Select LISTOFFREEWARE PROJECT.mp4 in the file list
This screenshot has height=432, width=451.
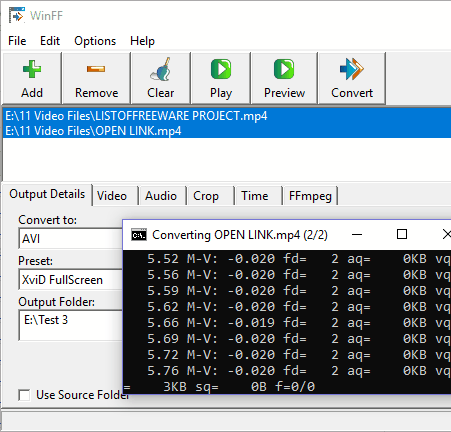point(227,116)
